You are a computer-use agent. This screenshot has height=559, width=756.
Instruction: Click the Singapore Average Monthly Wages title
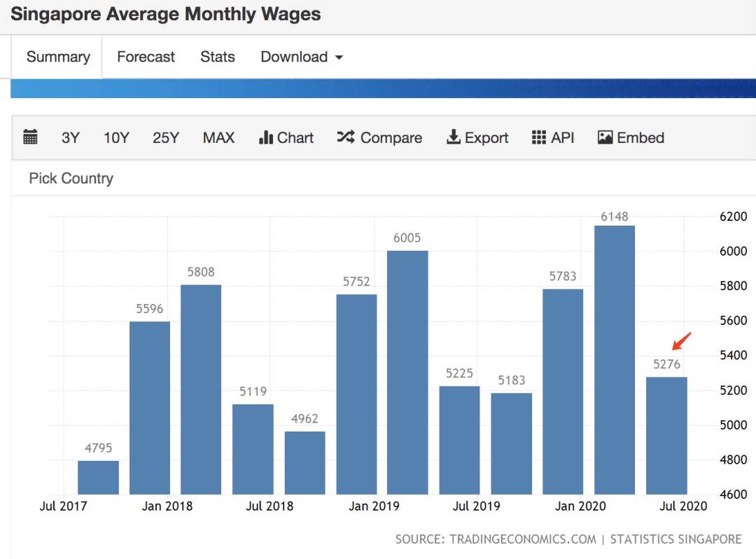[x=166, y=14]
